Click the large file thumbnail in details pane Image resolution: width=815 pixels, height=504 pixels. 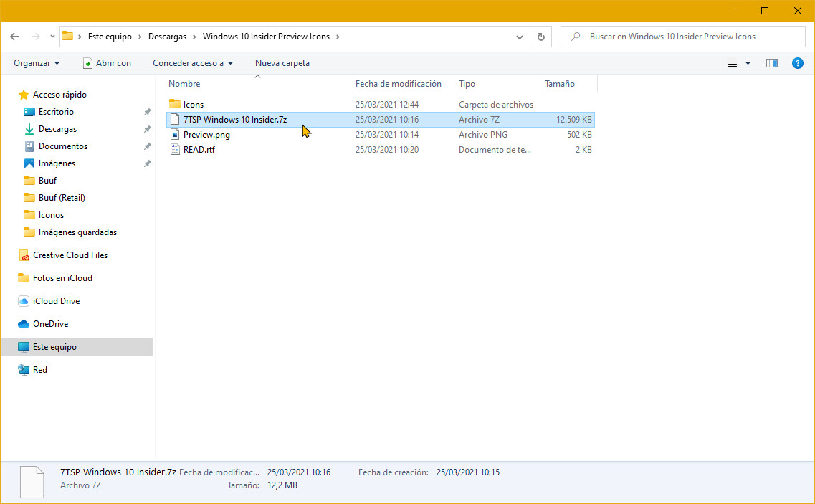click(32, 482)
